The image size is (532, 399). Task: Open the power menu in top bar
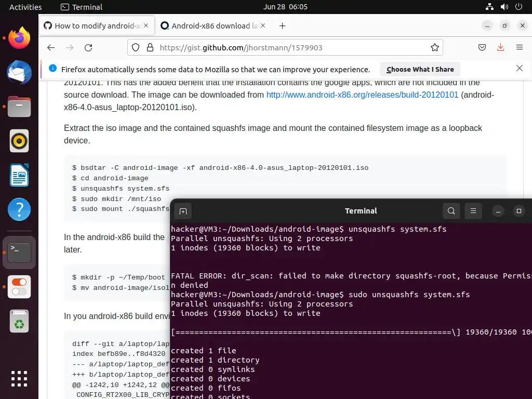[x=519, y=7]
